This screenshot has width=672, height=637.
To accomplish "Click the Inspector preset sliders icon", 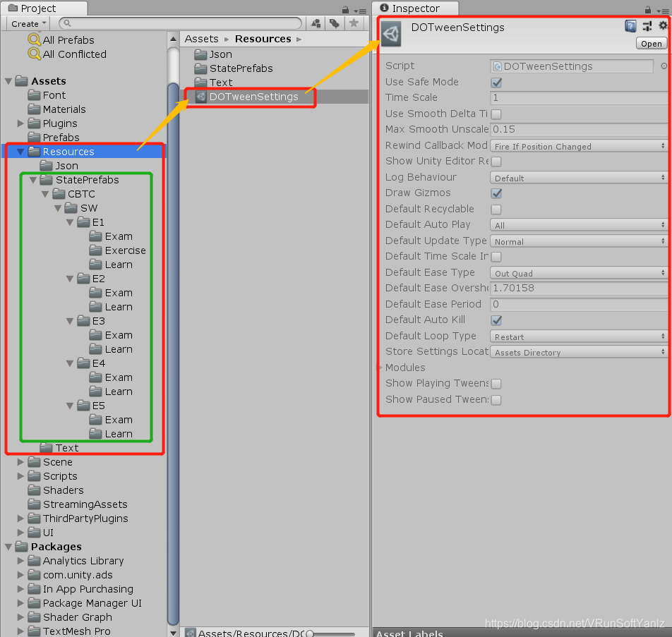I will (647, 27).
